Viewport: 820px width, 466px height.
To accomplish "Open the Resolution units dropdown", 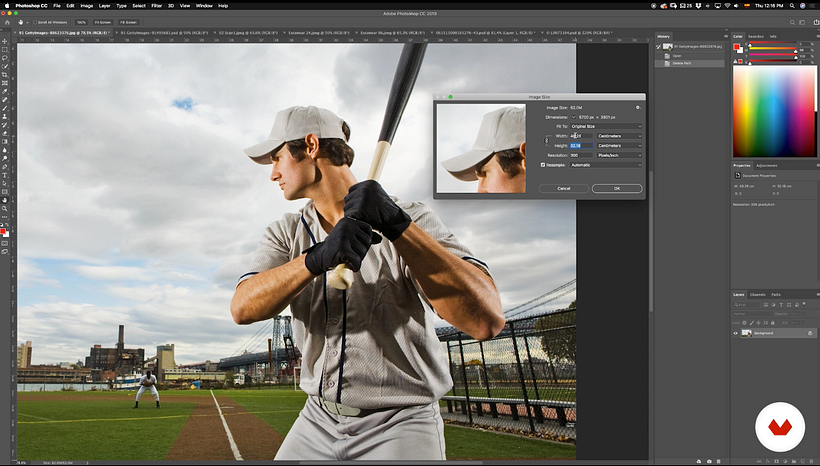I will 619,155.
